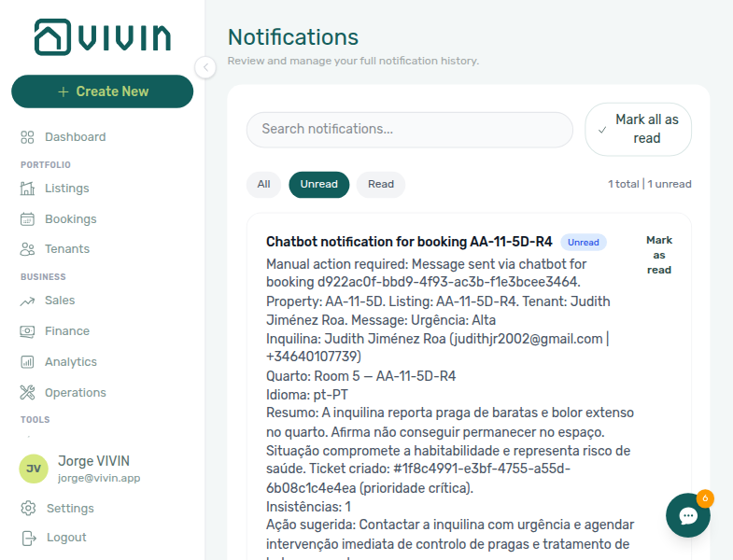Mark the chatbot notification as read
Viewport: 733px width, 560px height.
[x=659, y=255]
